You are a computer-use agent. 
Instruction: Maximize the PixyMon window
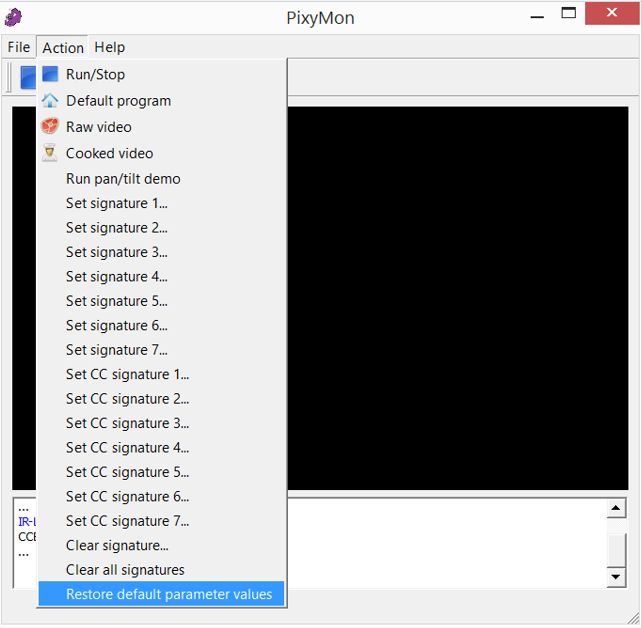coord(569,13)
